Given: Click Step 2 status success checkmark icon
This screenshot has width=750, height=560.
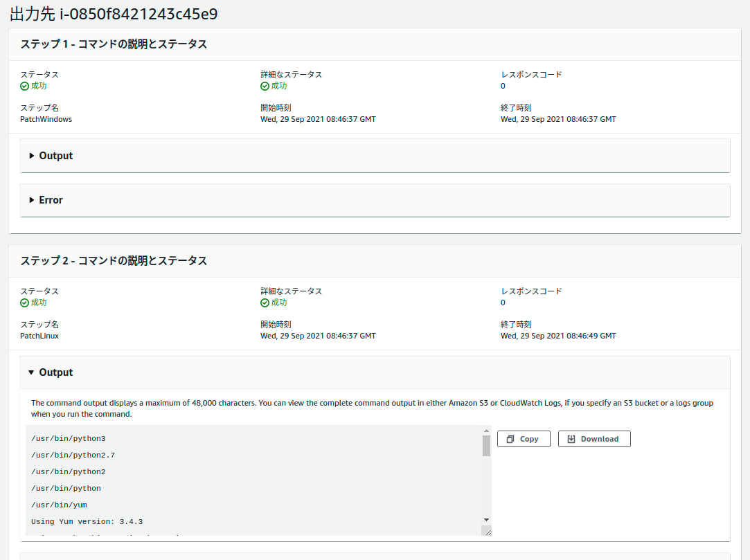Looking at the screenshot, I should [25, 303].
